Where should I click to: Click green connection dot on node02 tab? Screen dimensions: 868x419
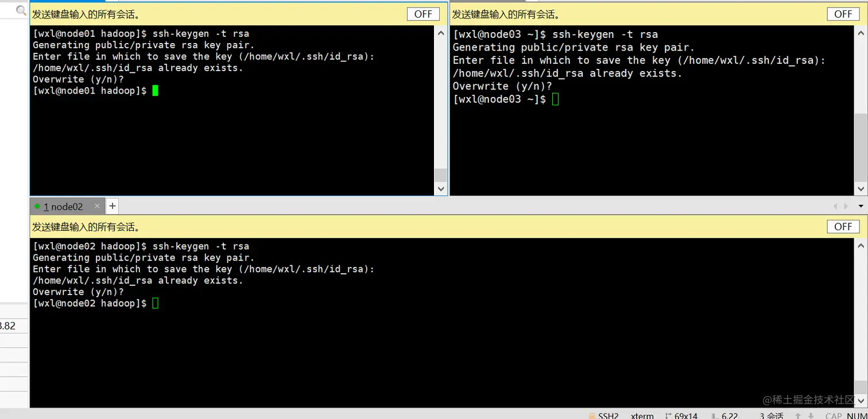click(x=37, y=206)
